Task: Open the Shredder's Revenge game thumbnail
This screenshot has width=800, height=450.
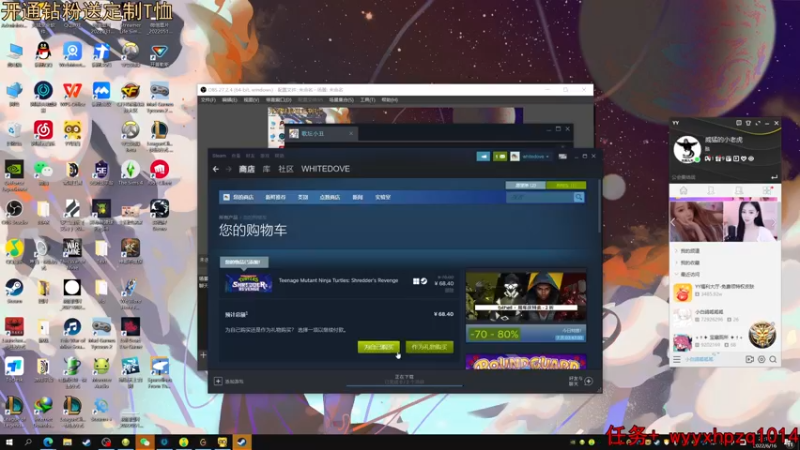Action: 248,283
